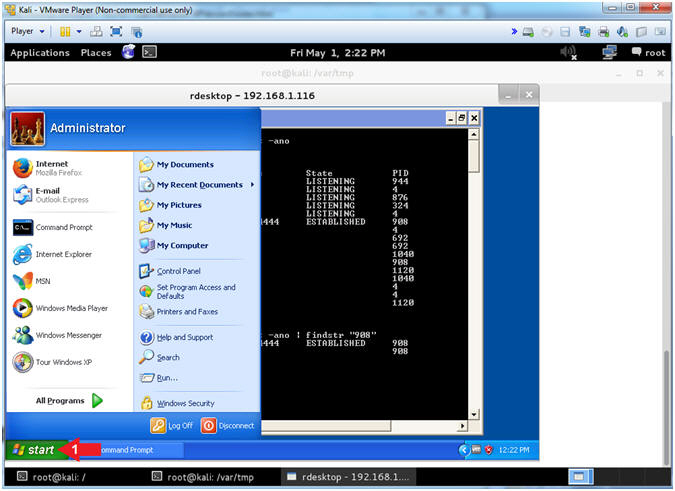Open the VMware Player menu

[x=28, y=31]
